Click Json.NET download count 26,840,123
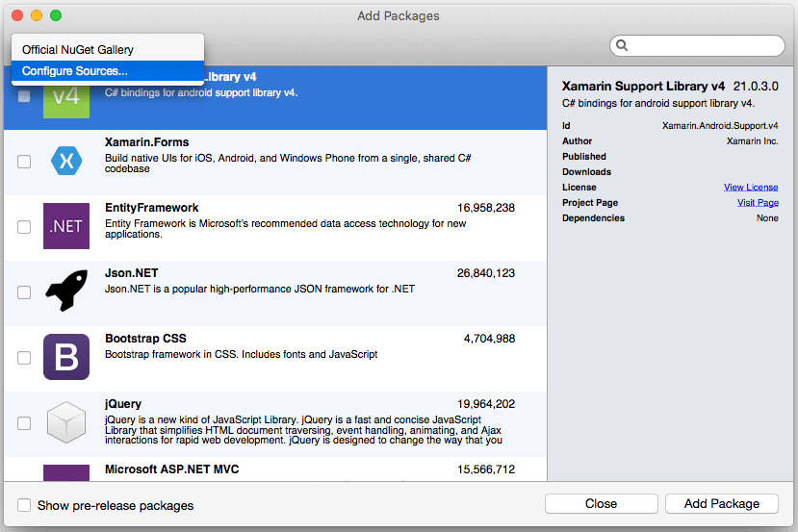The image size is (798, 532). 486,273
